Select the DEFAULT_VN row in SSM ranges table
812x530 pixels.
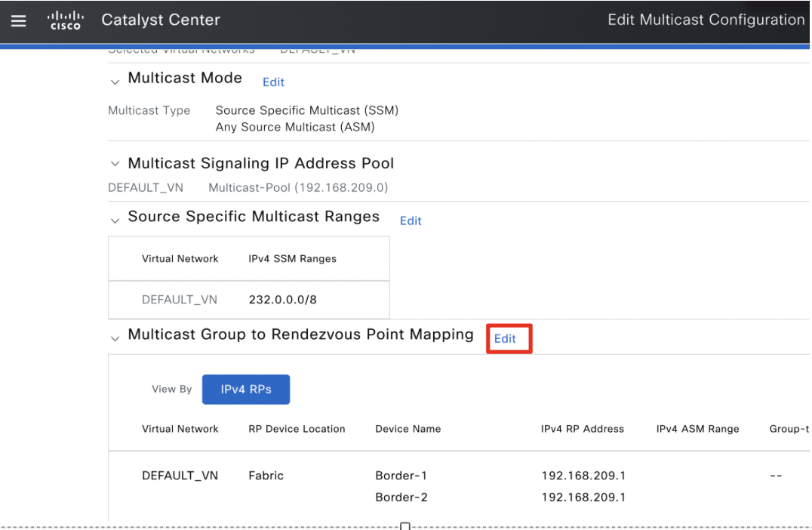click(180, 299)
